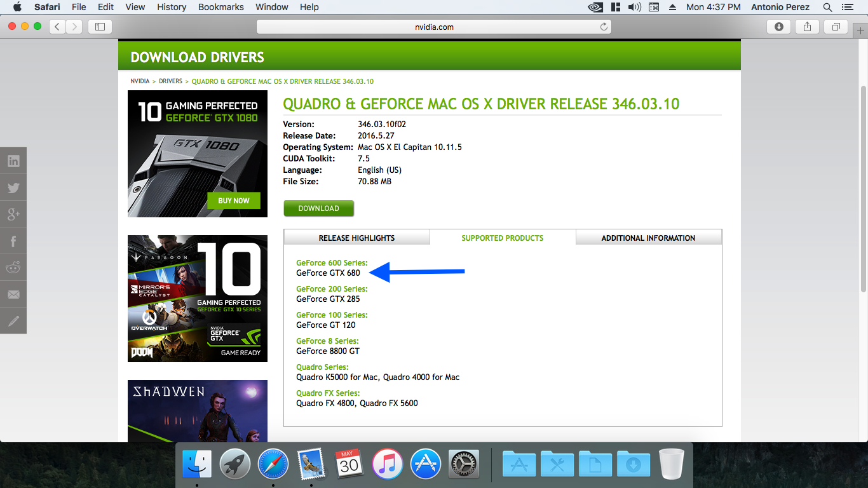Click the Reddit share icon
This screenshot has width=868, height=488.
pos(13,268)
